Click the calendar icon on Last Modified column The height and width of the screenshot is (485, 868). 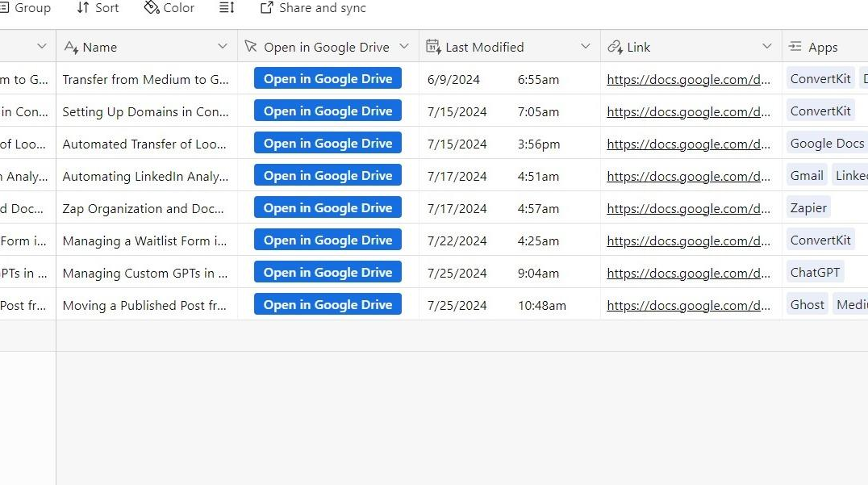tap(434, 47)
